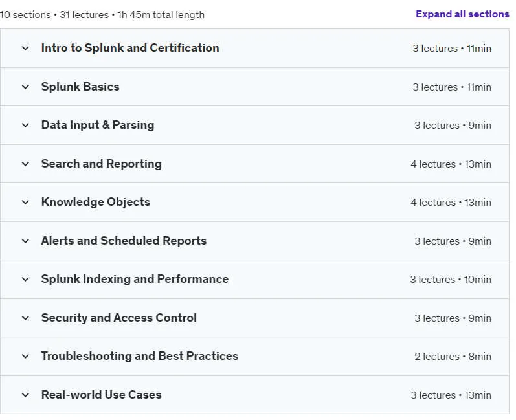Click '3 lectures • 11min' in Splunk Basics row
Viewport: 516px width, 420px height.
[x=452, y=87]
